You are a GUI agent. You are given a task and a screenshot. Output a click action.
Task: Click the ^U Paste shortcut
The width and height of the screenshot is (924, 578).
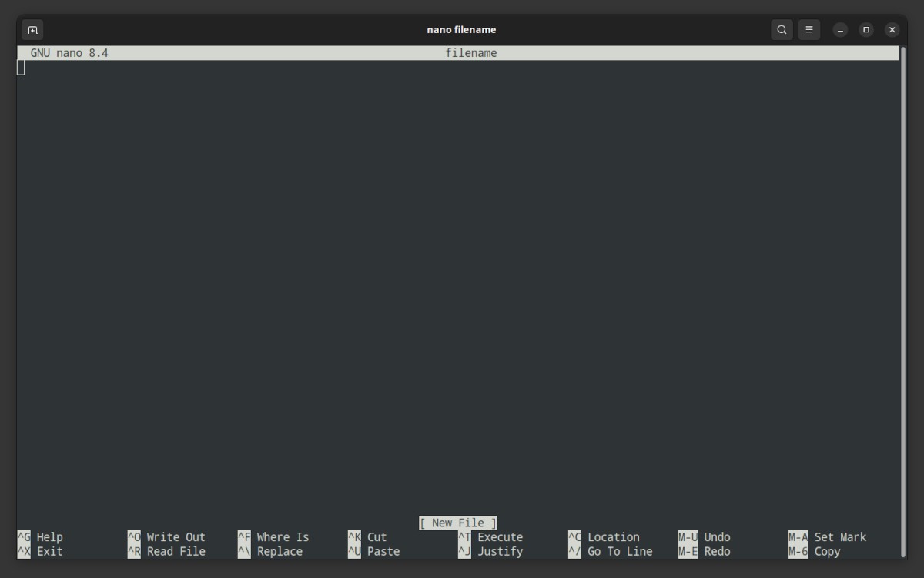374,551
